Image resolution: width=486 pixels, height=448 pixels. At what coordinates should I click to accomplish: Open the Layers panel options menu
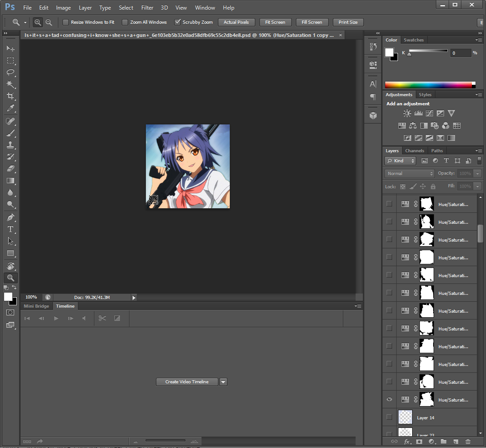(x=479, y=150)
